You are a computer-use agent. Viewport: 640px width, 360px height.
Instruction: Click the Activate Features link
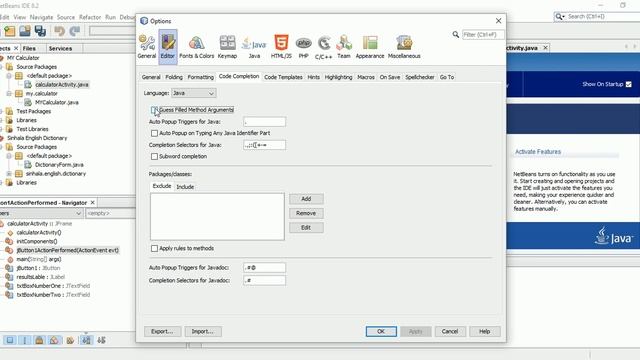pos(538,152)
